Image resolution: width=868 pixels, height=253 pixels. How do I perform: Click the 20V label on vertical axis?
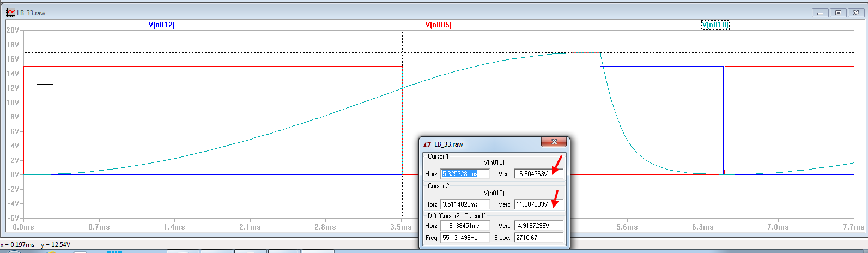[13, 31]
